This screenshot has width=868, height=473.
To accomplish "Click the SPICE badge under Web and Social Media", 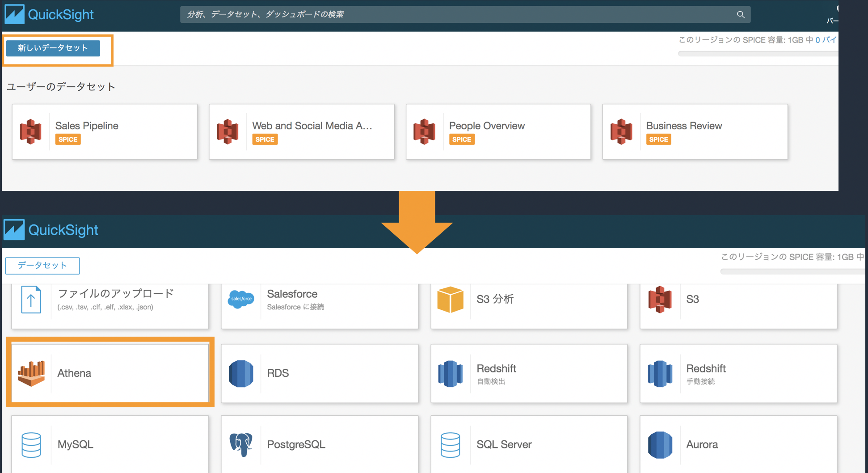I will [x=265, y=139].
